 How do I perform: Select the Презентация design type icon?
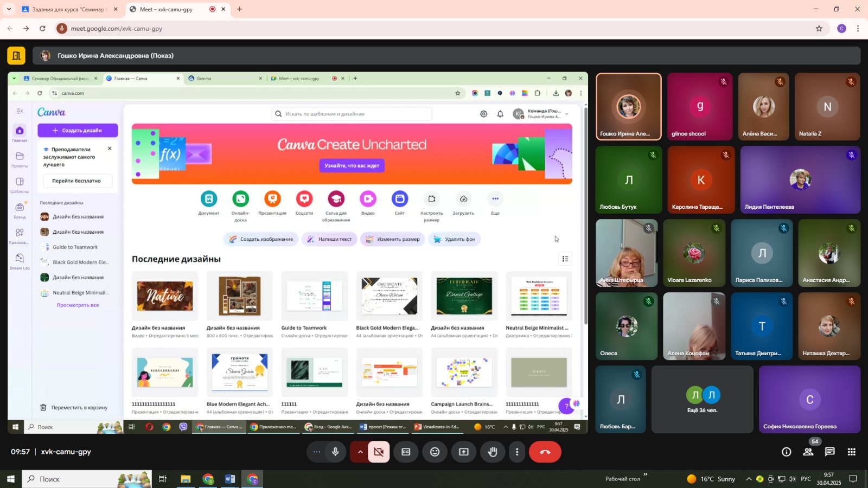[x=272, y=199]
